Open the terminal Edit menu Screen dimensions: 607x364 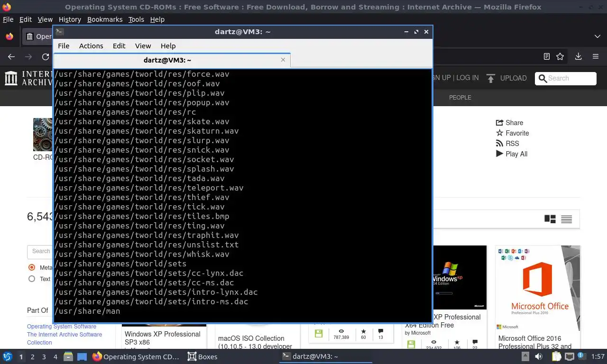[x=119, y=46]
